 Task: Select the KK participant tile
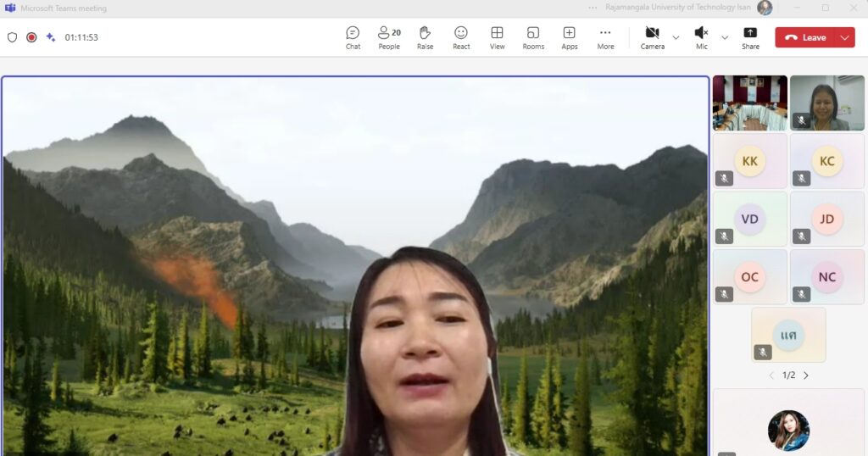749,161
